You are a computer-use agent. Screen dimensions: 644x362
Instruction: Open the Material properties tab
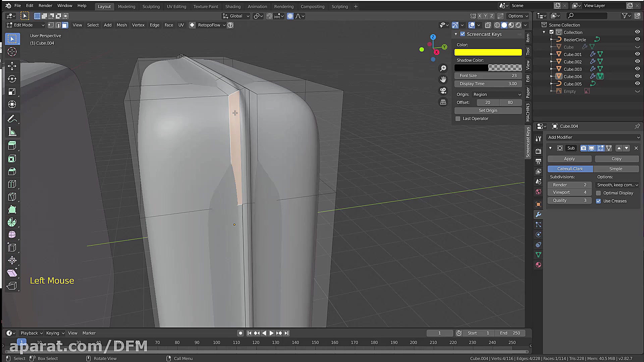(538, 265)
